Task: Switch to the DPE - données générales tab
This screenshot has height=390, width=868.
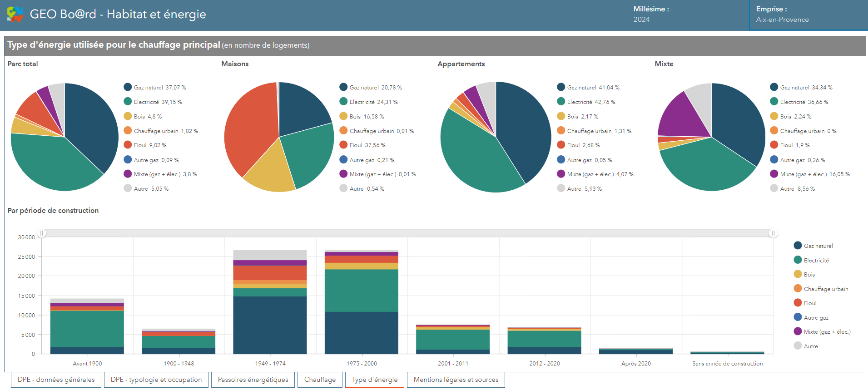Action: pos(56,380)
